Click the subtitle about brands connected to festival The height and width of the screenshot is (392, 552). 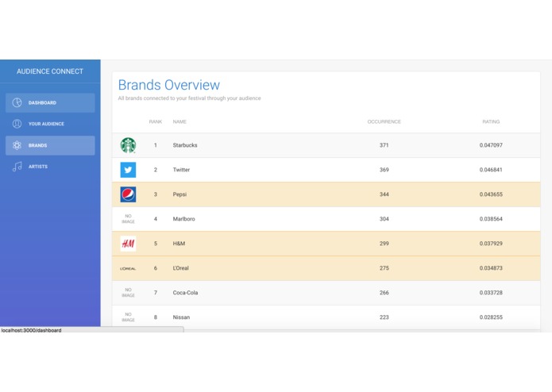(189, 98)
